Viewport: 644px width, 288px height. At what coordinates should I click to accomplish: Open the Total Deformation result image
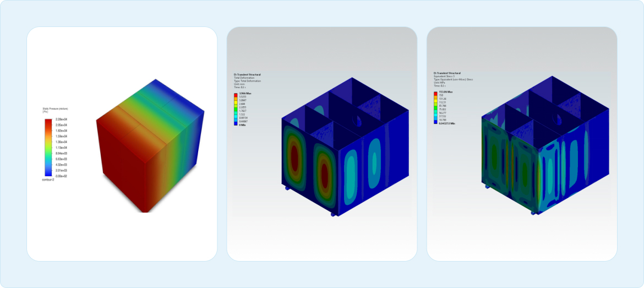point(321,143)
